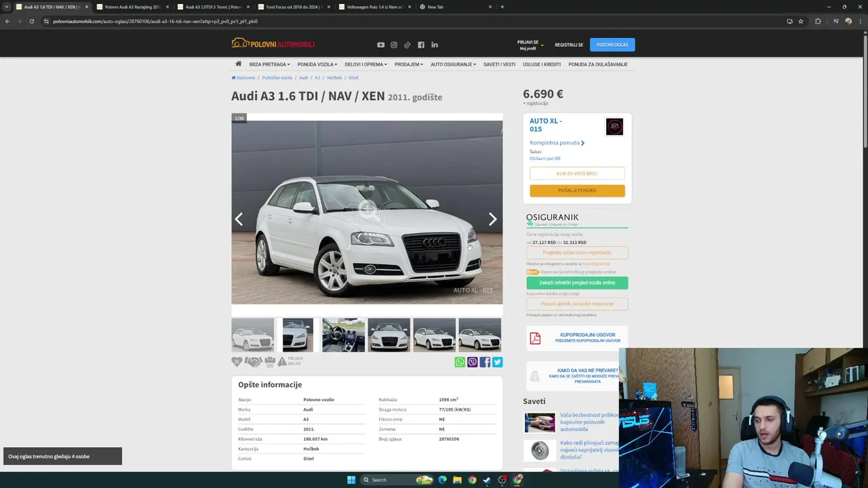The height and width of the screenshot is (488, 868).
Task: Open File Explorer from the taskbar
Action: tap(457, 480)
